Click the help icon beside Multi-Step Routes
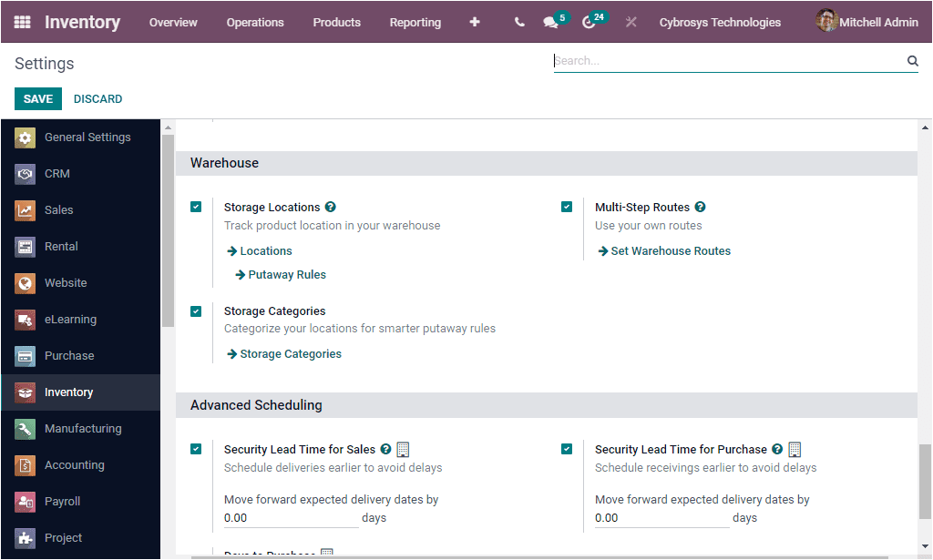Viewport: 933px width, 560px height. pos(699,207)
